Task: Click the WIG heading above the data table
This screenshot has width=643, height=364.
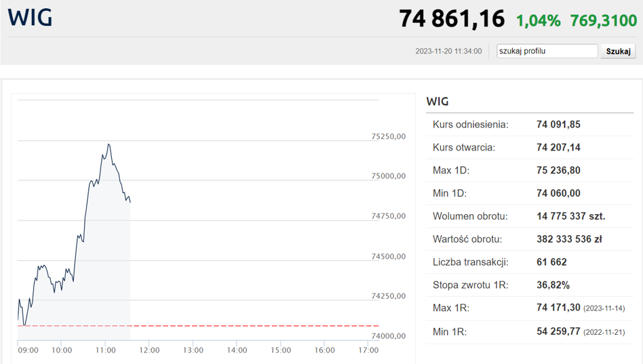Action: [437, 101]
